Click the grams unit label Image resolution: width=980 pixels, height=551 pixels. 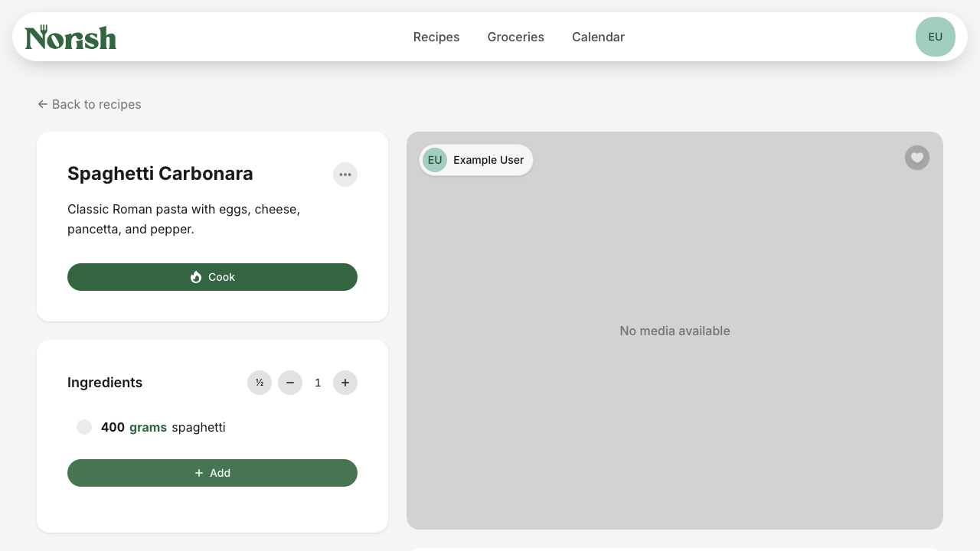(148, 427)
